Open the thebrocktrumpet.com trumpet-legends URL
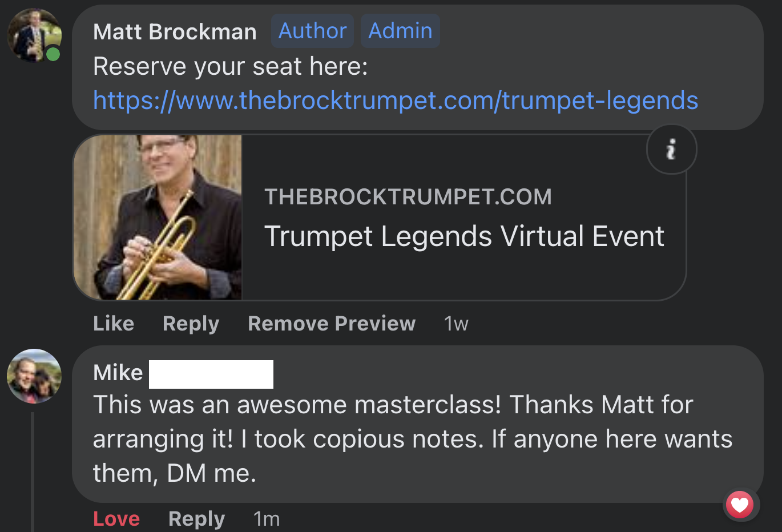Screen dimensions: 782x532 pos(395,100)
